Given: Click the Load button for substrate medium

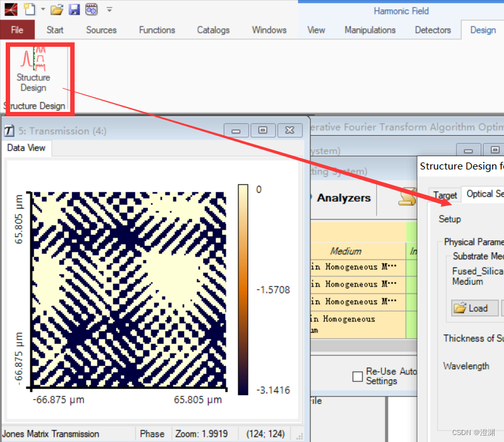Looking at the screenshot, I should pos(475,308).
